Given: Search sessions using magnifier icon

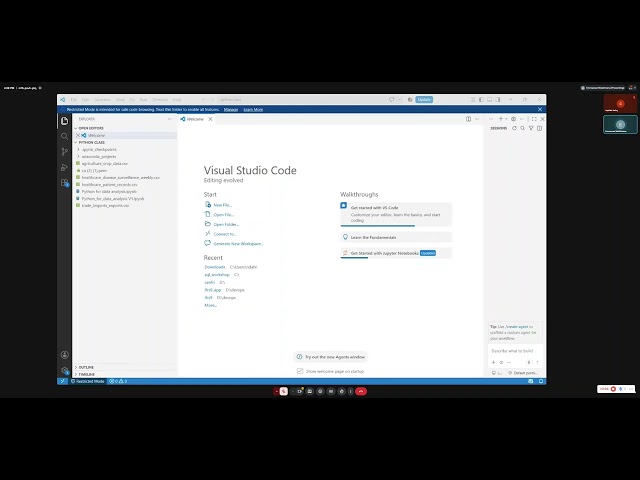Looking at the screenshot, I should tap(522, 128).
